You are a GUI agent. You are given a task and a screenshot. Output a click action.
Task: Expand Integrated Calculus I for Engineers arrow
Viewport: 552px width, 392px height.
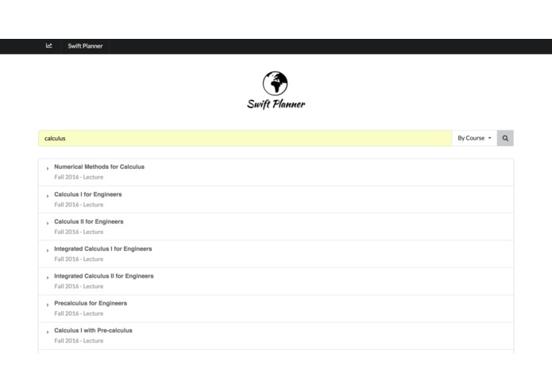(48, 251)
